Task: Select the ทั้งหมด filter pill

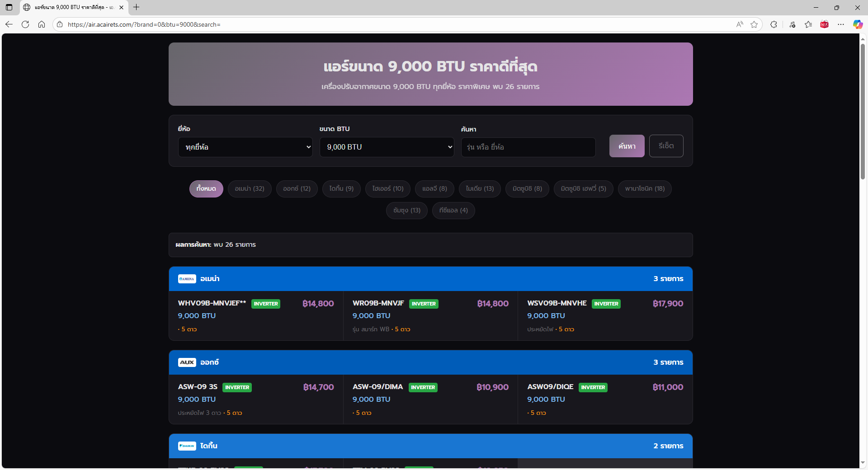Action: (206, 189)
